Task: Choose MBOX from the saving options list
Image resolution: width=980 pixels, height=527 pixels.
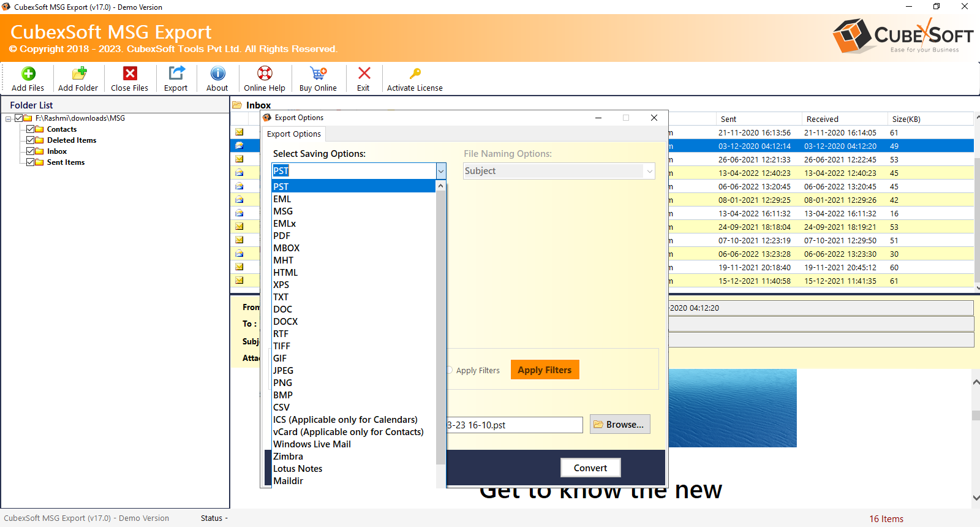Action: coord(287,248)
